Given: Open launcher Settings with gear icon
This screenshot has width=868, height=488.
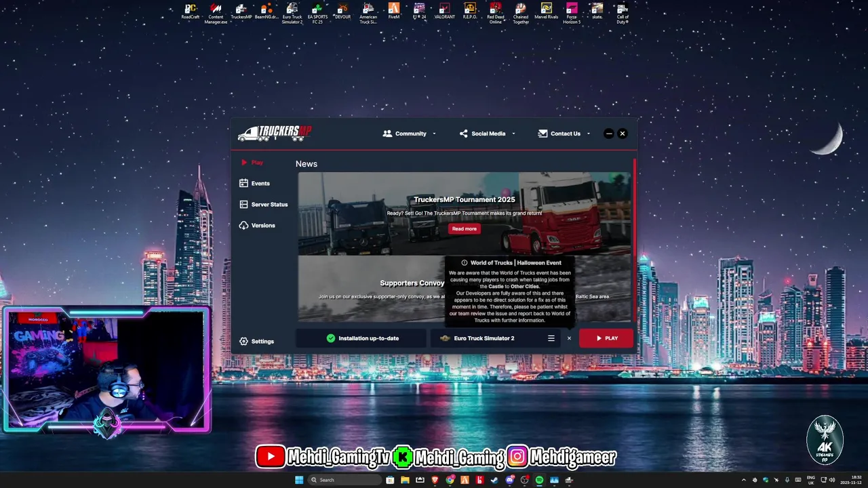Looking at the screenshot, I should tap(257, 342).
